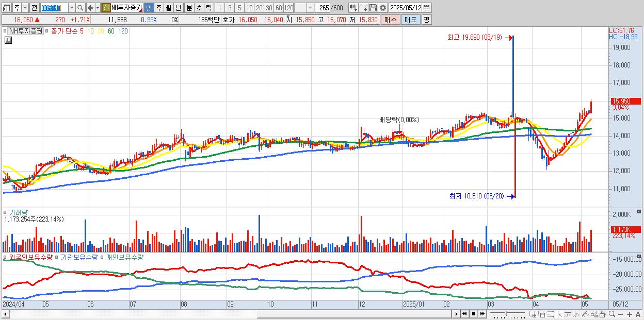Click the dashed chart-area icon in bottom toolbar
Image resolution: width=644 pixels, height=320 pixels.
(x=550, y=314)
